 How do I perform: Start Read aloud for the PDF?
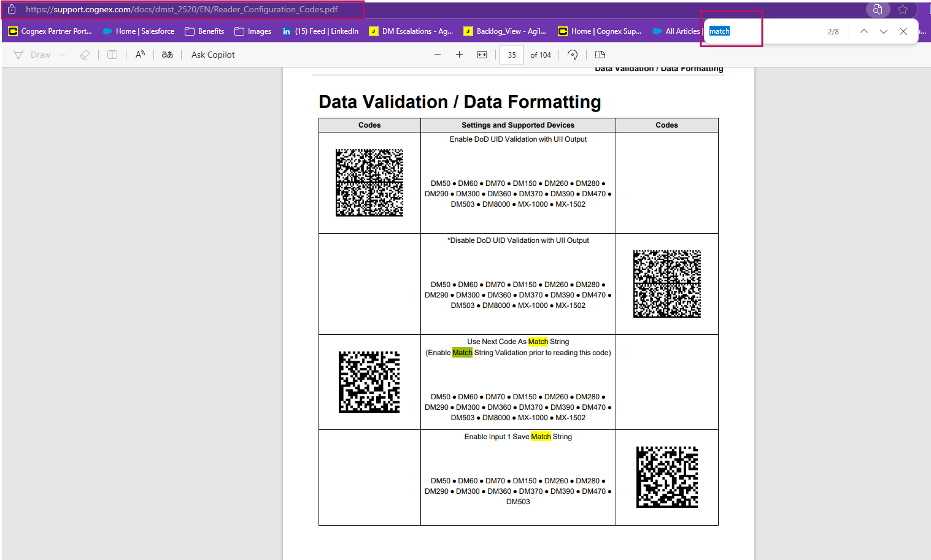pyautogui.click(x=140, y=55)
